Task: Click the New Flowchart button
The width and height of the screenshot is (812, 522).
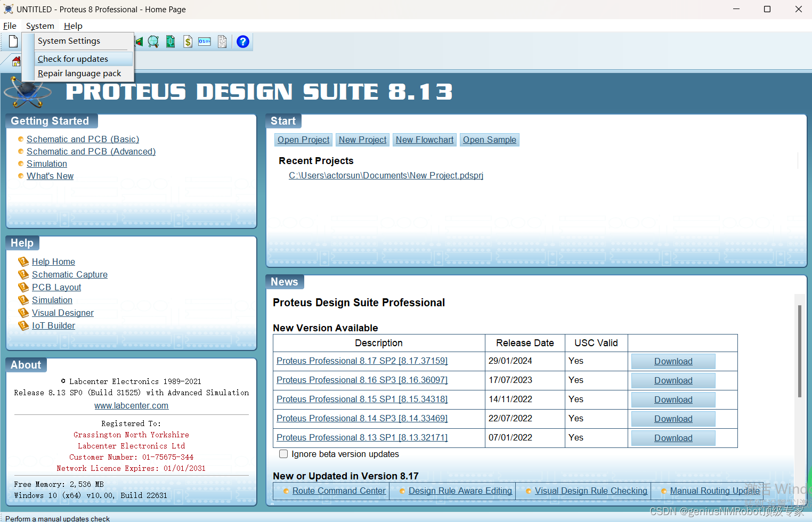Action: (x=425, y=140)
